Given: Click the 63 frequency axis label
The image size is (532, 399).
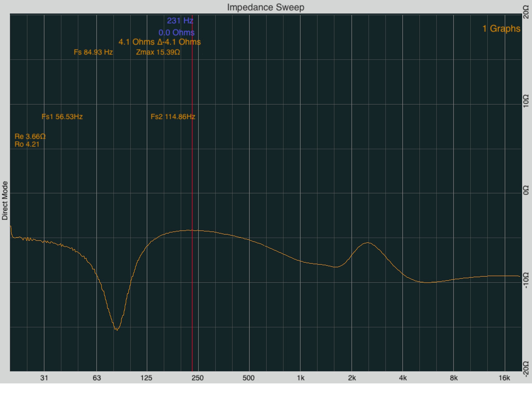Looking at the screenshot, I should (97, 378).
